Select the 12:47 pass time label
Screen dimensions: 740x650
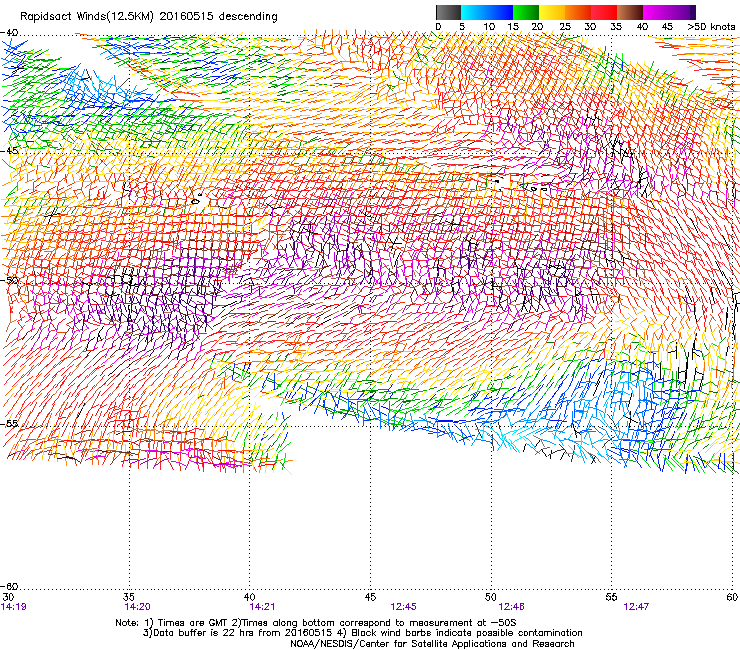(636, 607)
